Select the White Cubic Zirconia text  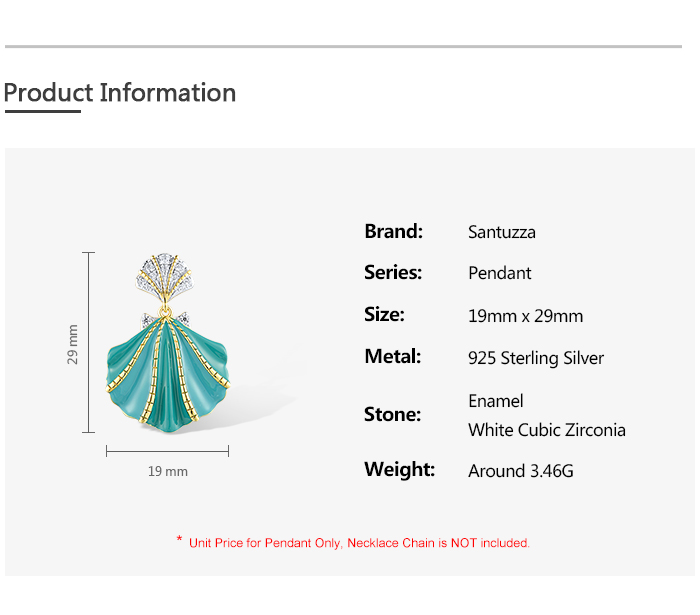click(x=547, y=430)
